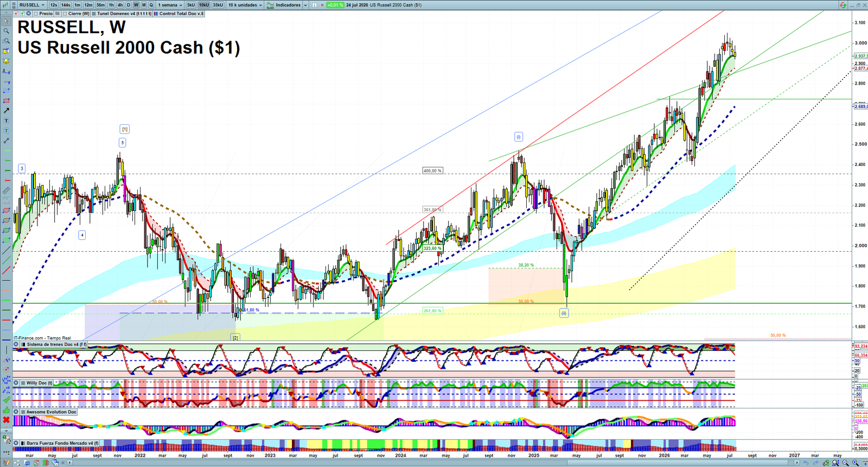Open Awesome Evolution Doc label settings
Image resolution: width=868 pixels, height=467 pixels.
[x=51, y=412]
